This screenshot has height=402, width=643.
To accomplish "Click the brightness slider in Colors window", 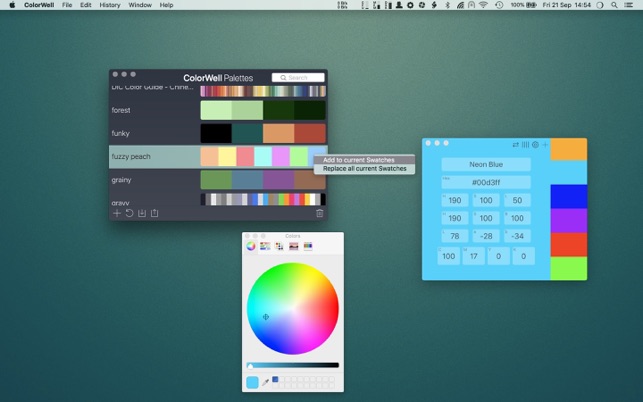I will (293, 365).
